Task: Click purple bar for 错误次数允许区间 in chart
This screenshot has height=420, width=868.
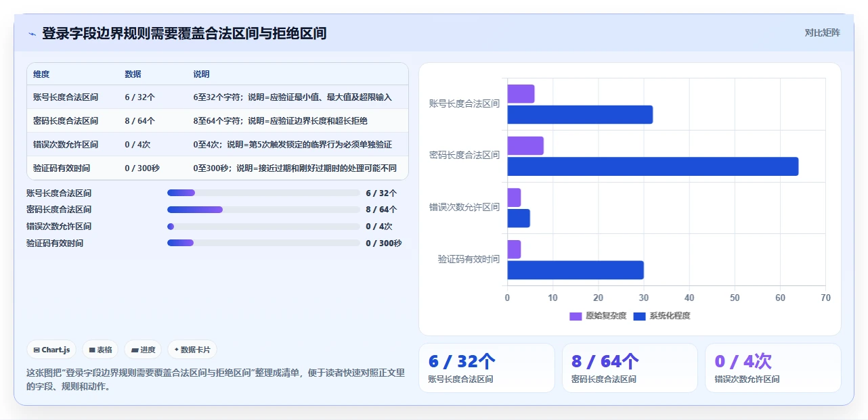Action: tap(514, 197)
